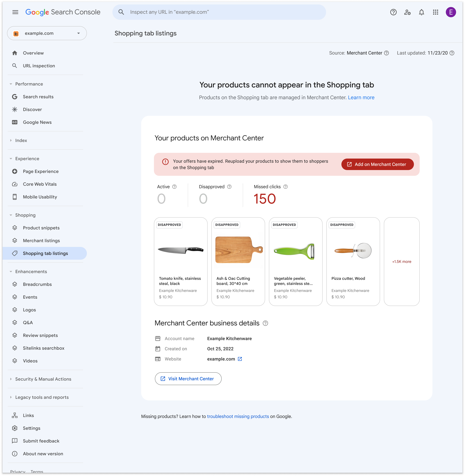Click the Learn more link
The image size is (465, 476).
[361, 97]
